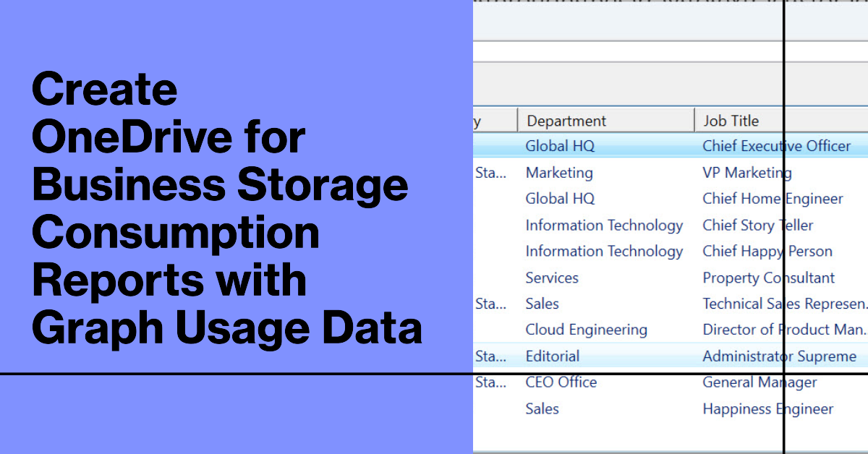This screenshot has height=454, width=868.
Task: Select the CEO Office department cell
Action: 561,382
